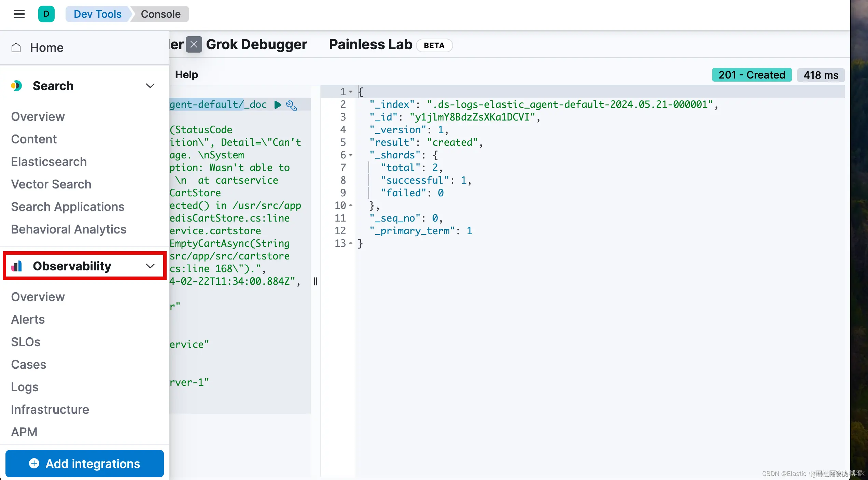
Task: Click the "total": 2 line
Action: pyautogui.click(x=412, y=168)
